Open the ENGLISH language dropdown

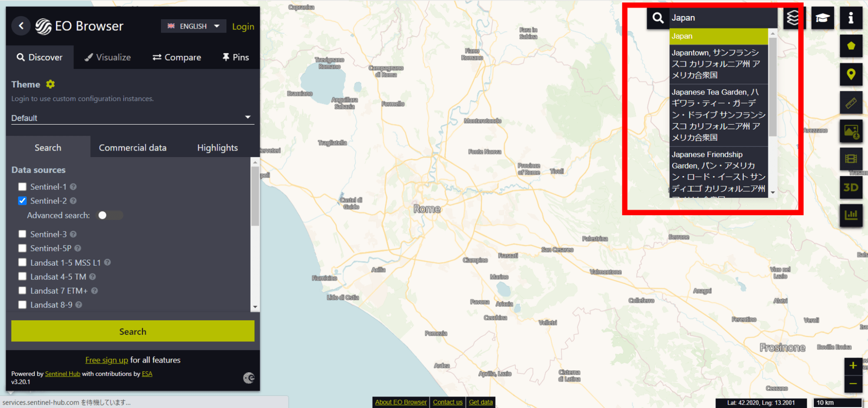pyautogui.click(x=194, y=26)
